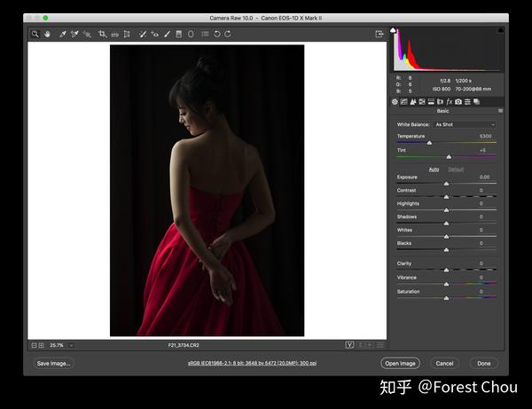Click the Exposure value field

484,177
